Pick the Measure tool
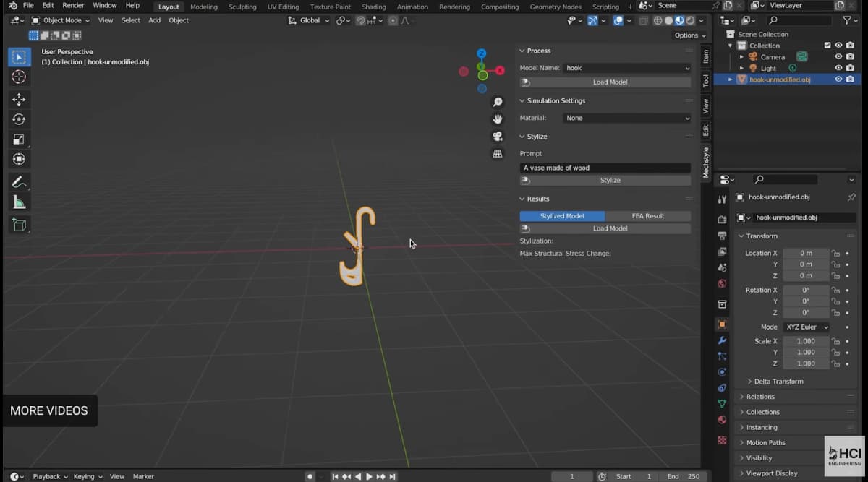 click(19, 202)
